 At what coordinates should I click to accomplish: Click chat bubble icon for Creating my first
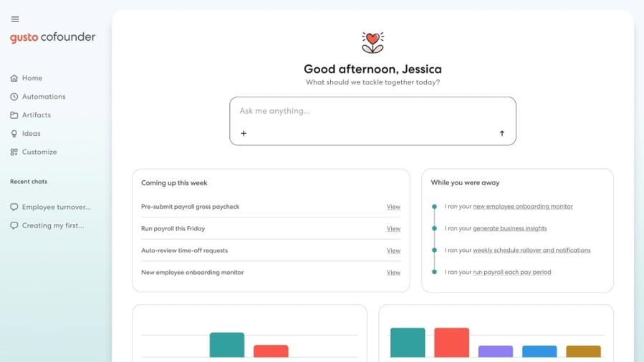(x=14, y=225)
